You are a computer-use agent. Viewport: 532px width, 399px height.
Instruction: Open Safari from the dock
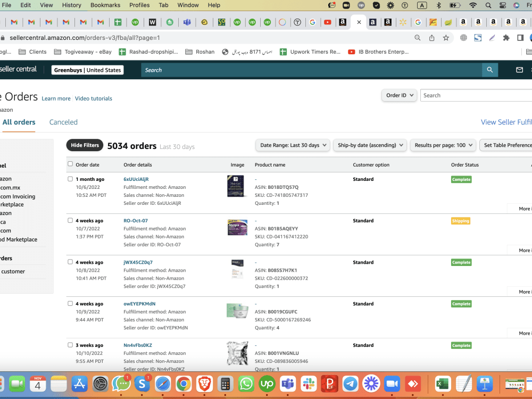(x=163, y=384)
